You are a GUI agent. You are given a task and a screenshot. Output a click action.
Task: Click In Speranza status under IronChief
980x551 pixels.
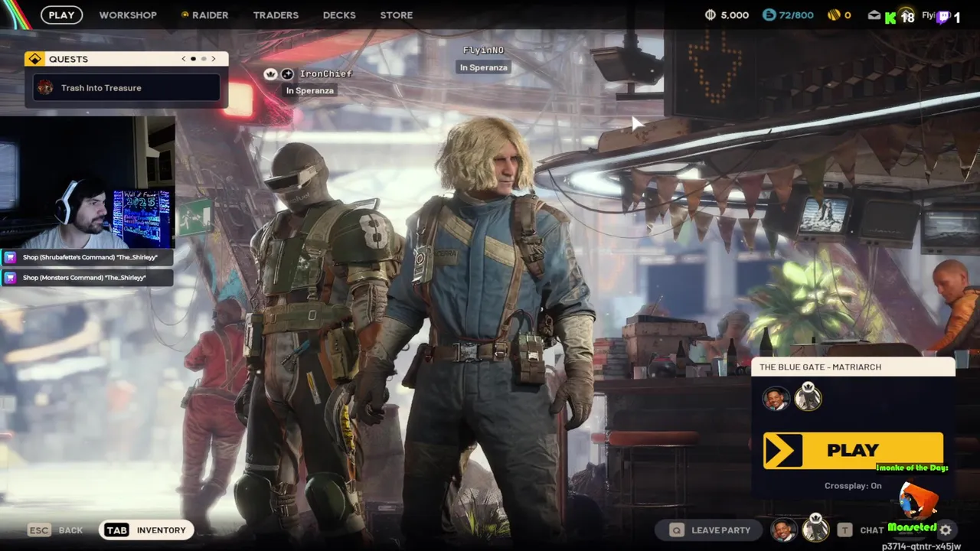[309, 90]
